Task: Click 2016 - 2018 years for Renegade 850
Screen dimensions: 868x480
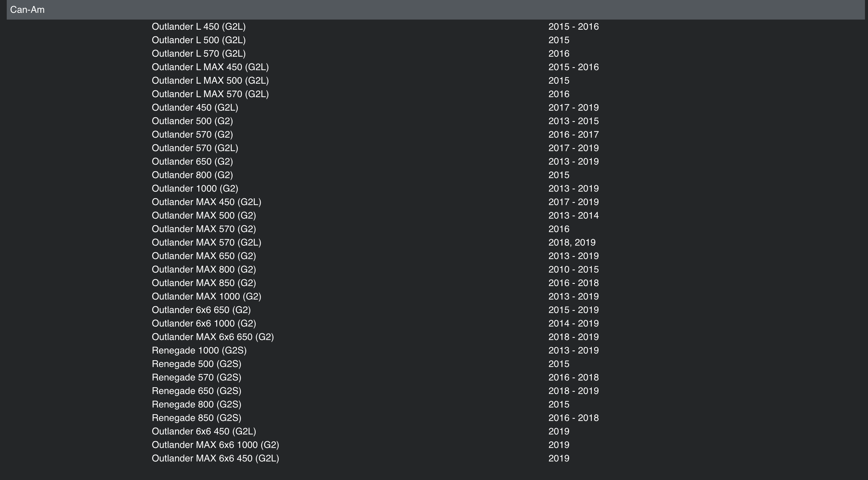Action: (x=573, y=418)
